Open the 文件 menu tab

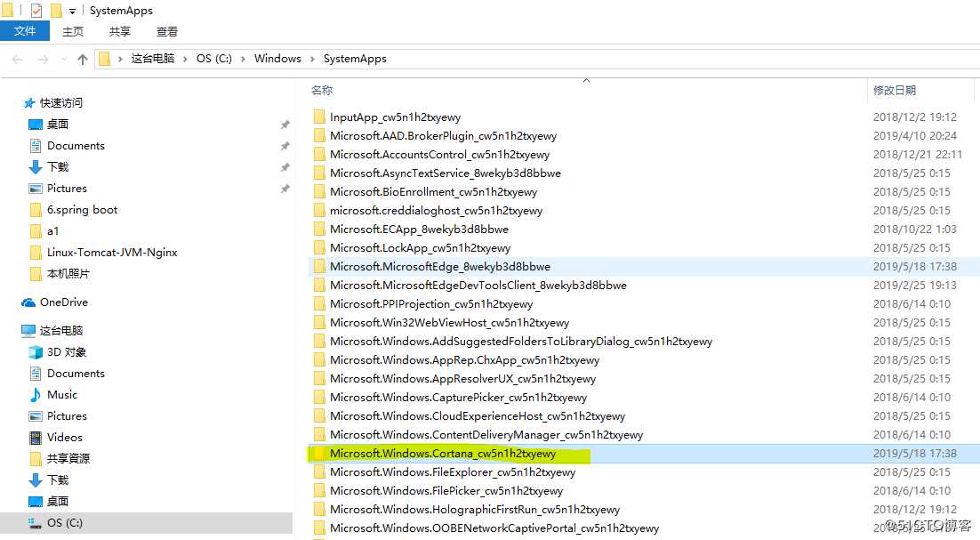pyautogui.click(x=24, y=30)
